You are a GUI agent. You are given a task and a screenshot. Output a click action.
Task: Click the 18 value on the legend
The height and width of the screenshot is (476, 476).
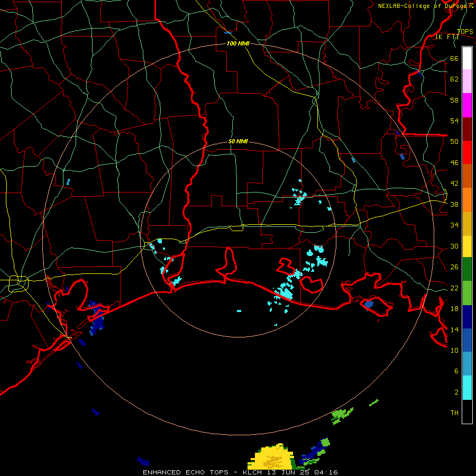tap(454, 309)
